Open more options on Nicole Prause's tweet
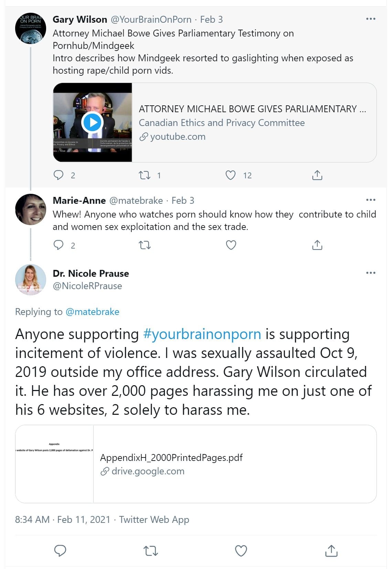Viewport: 392px width, 569px height. 371,273
